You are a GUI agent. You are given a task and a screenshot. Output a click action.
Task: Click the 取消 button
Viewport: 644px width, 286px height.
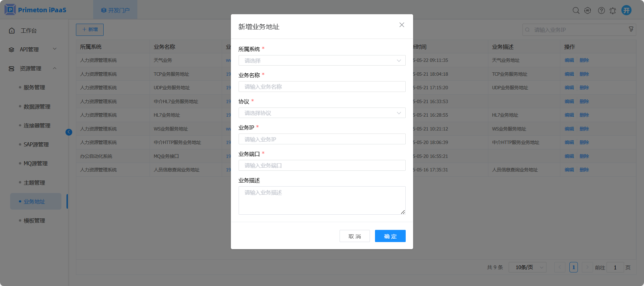(354, 236)
